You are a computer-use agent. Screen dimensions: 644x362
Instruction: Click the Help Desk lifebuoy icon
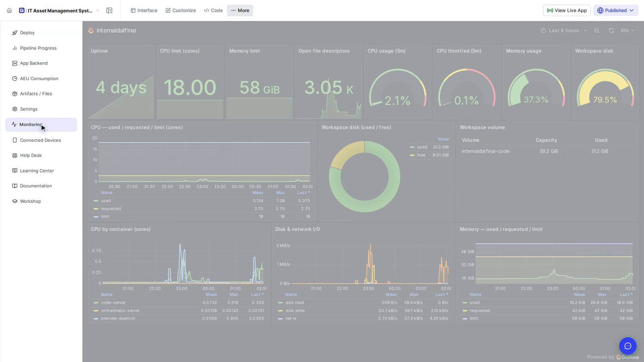point(15,156)
